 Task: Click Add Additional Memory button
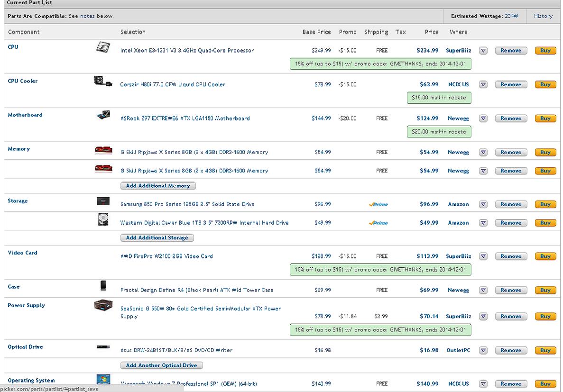click(x=158, y=186)
